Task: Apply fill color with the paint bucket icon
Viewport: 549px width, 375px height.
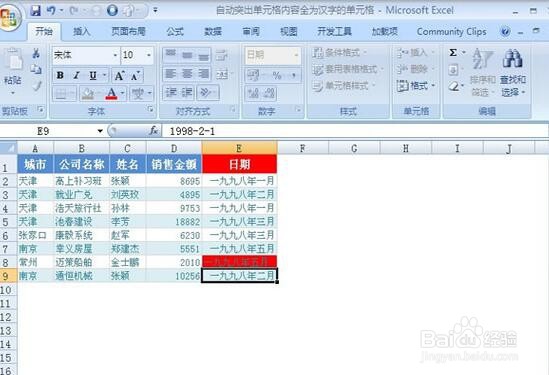Action: pyautogui.click(x=88, y=93)
